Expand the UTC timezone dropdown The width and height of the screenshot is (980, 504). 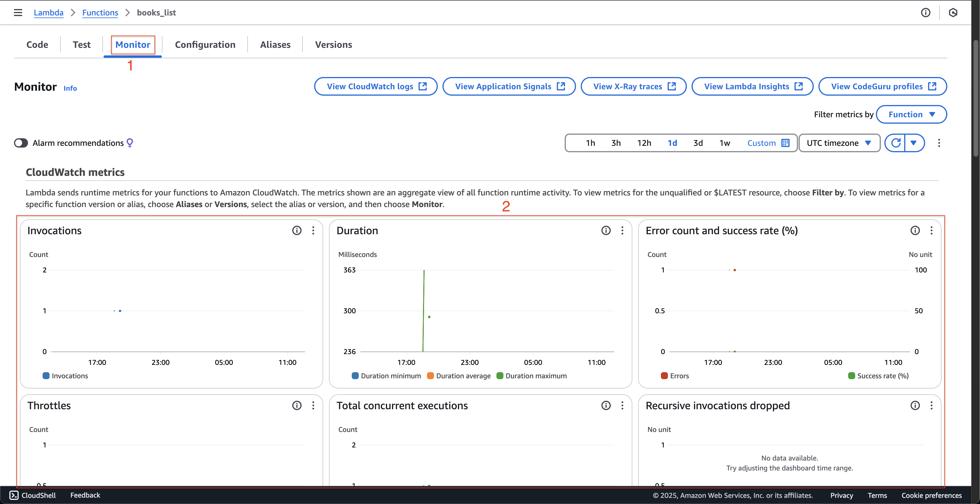pos(840,143)
